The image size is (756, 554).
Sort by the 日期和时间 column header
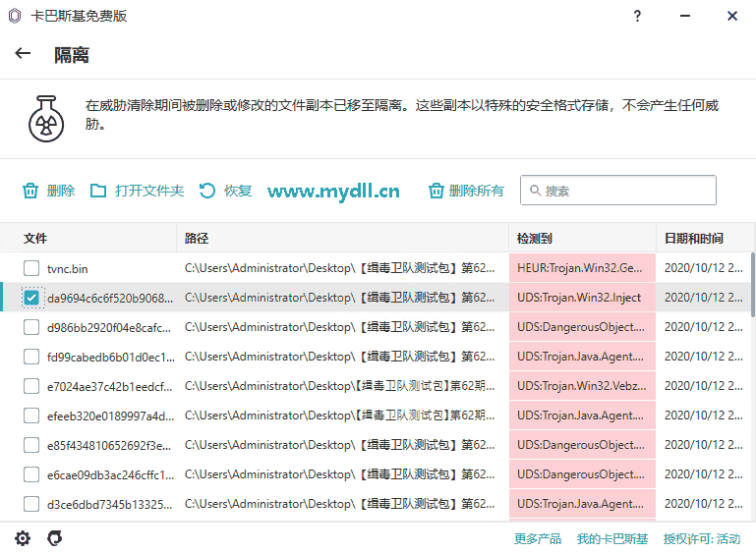click(706, 238)
